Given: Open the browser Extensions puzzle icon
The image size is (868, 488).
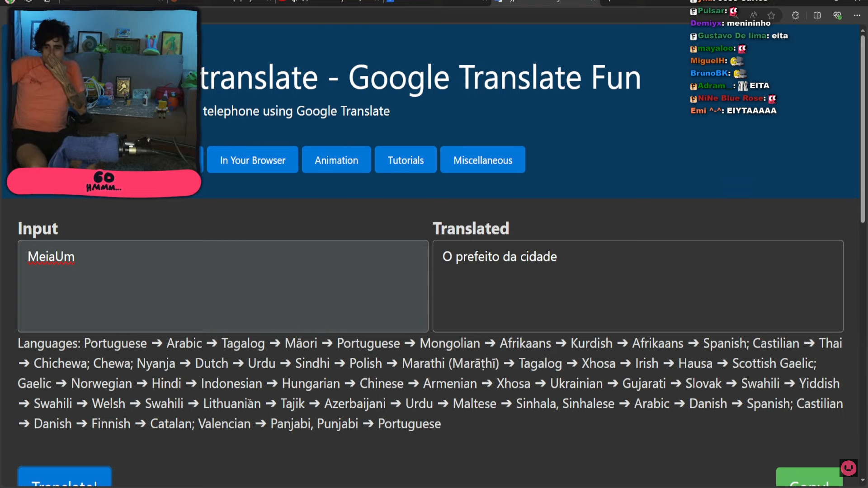Looking at the screenshot, I should [795, 15].
